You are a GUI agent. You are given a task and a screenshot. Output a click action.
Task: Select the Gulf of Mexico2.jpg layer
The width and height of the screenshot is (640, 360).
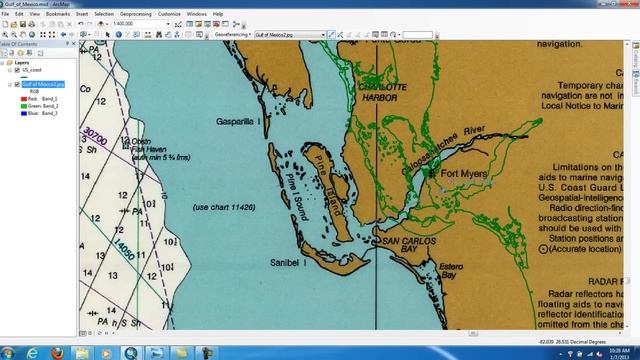pyautogui.click(x=43, y=84)
